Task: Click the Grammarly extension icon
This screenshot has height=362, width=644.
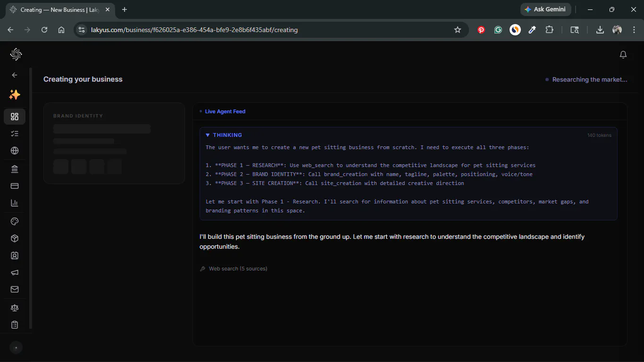Action: [498, 30]
